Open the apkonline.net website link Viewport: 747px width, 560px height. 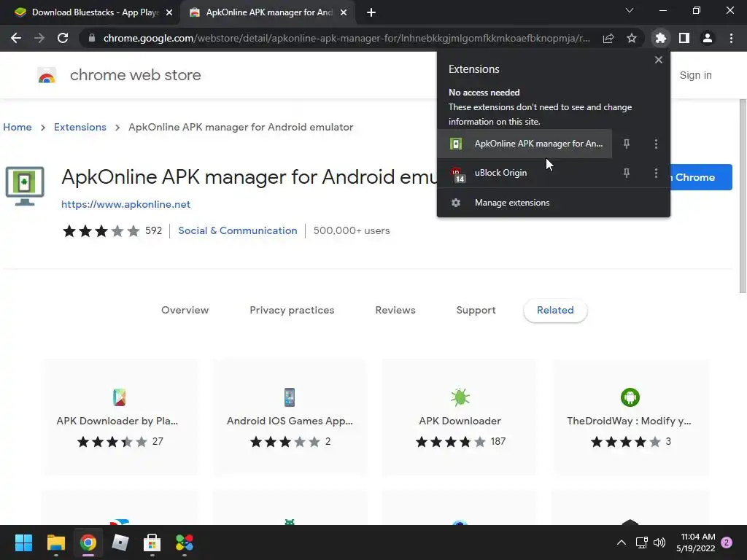click(x=125, y=204)
